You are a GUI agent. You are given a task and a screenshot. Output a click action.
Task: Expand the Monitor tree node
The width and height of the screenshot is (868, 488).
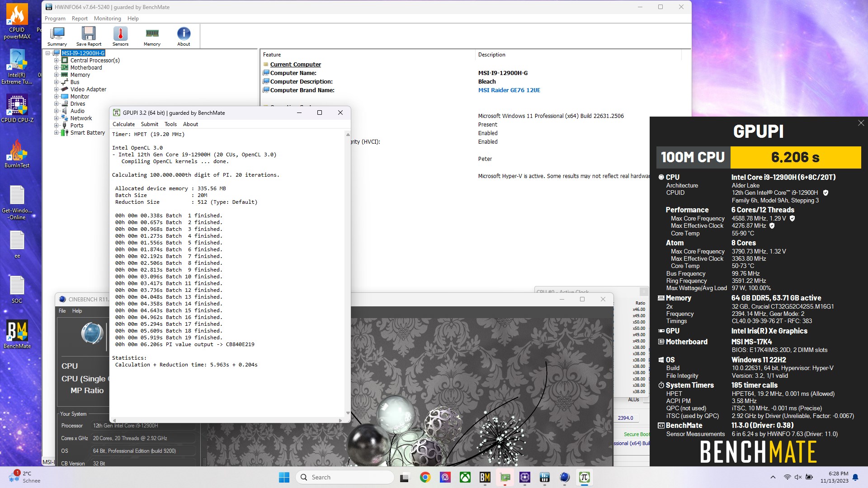(x=57, y=96)
